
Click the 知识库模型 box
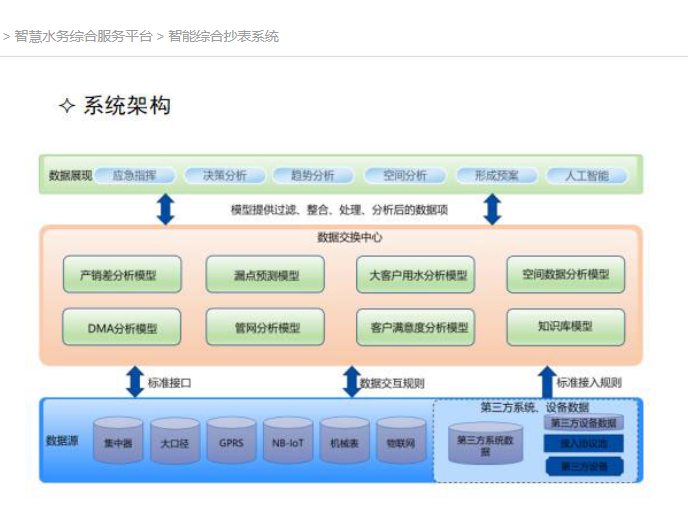pos(566,327)
